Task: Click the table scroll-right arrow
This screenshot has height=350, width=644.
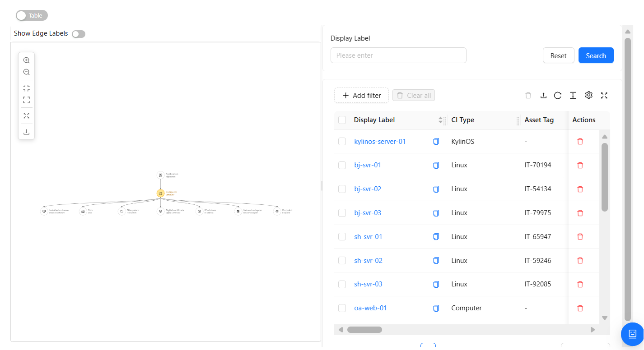Action: (x=593, y=330)
